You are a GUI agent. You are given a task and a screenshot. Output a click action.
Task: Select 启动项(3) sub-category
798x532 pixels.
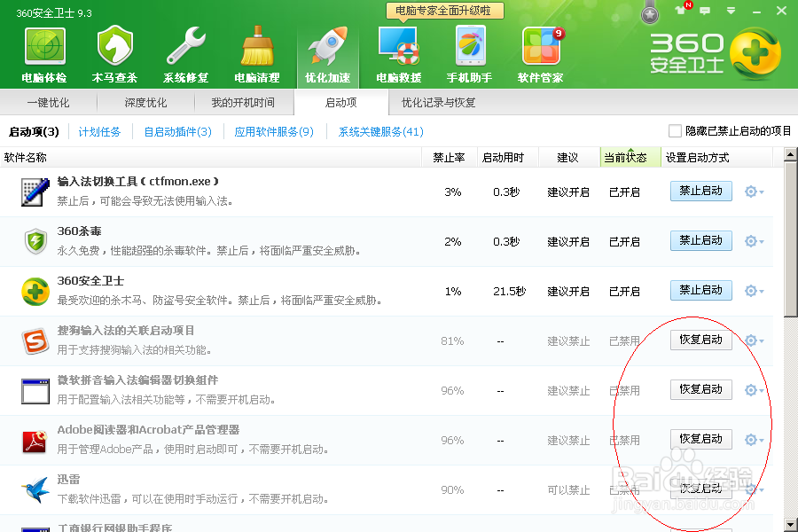pyautogui.click(x=34, y=132)
